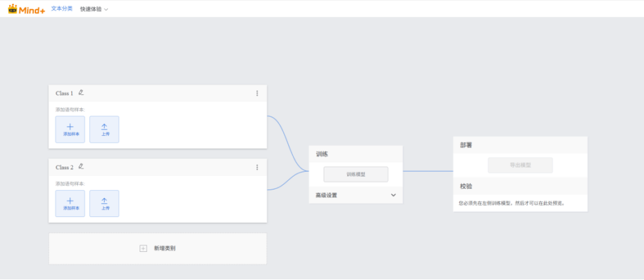Click the pencil icon beside Class 2
This screenshot has width=644, height=280.
[x=81, y=167]
